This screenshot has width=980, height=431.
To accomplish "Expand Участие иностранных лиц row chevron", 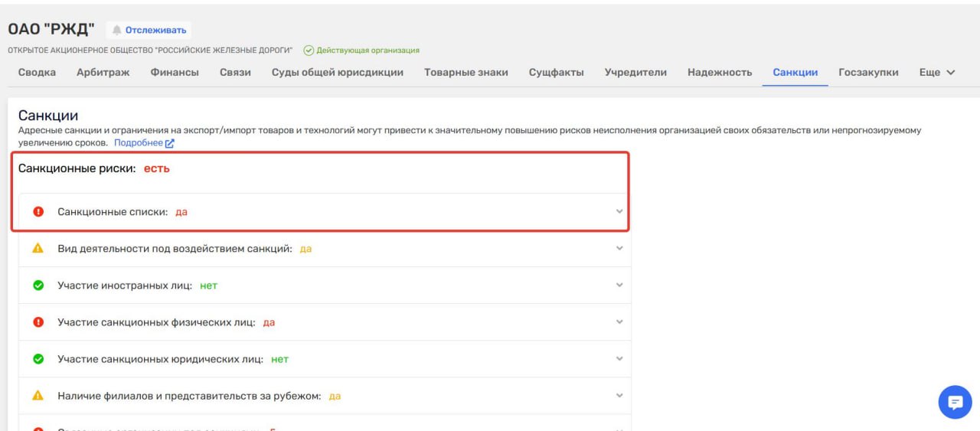I will tap(619, 286).
